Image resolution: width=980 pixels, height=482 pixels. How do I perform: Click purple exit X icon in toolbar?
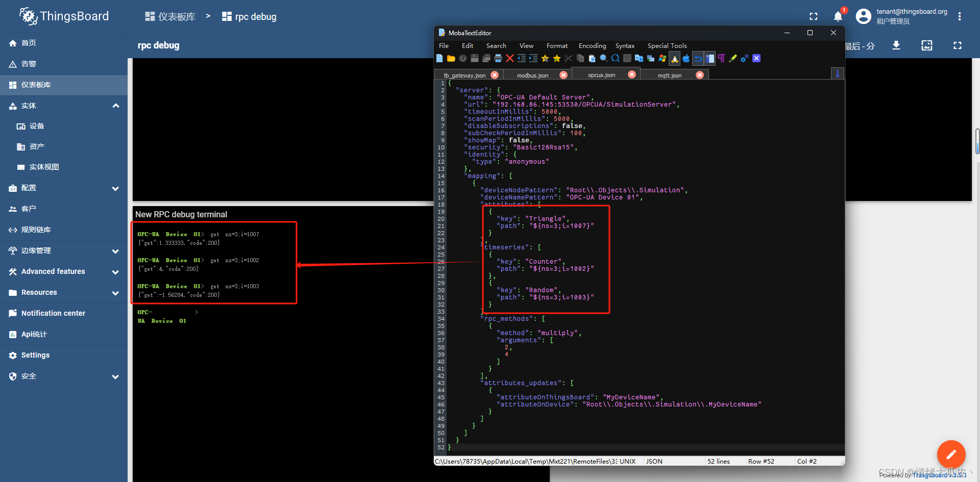click(x=756, y=58)
